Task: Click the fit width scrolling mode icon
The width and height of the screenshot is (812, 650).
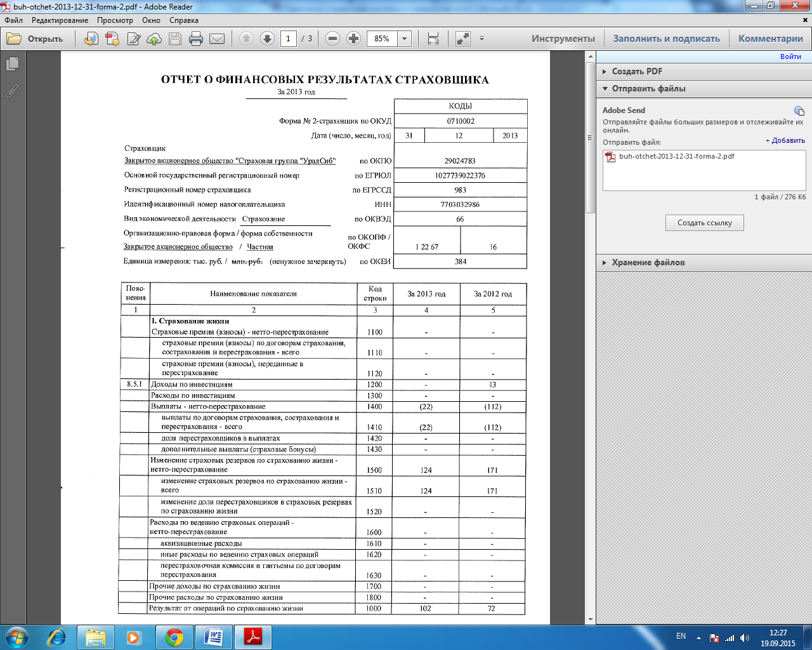Action: pyautogui.click(x=433, y=39)
